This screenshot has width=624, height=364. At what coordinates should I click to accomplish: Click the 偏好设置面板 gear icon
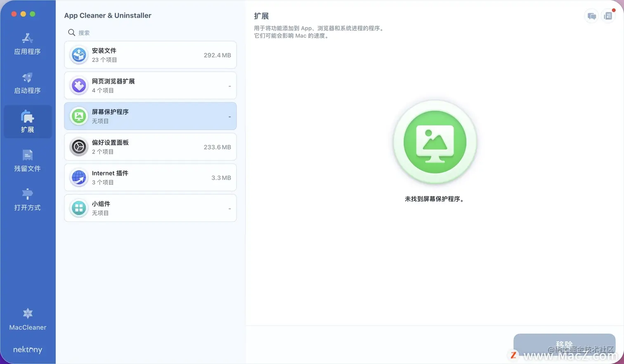[x=78, y=147]
